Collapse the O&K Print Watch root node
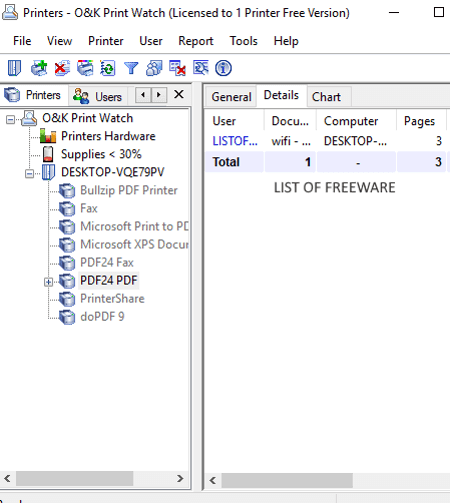 point(11,119)
